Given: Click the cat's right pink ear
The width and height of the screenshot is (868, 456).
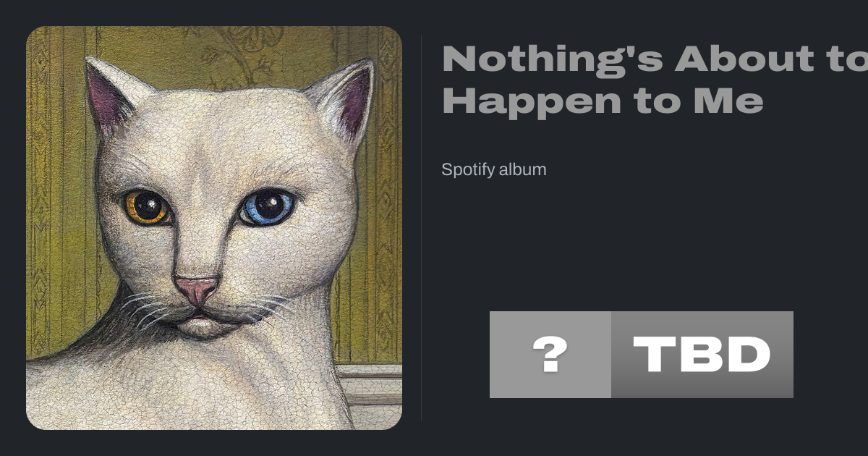Looking at the screenshot, I should [351, 100].
